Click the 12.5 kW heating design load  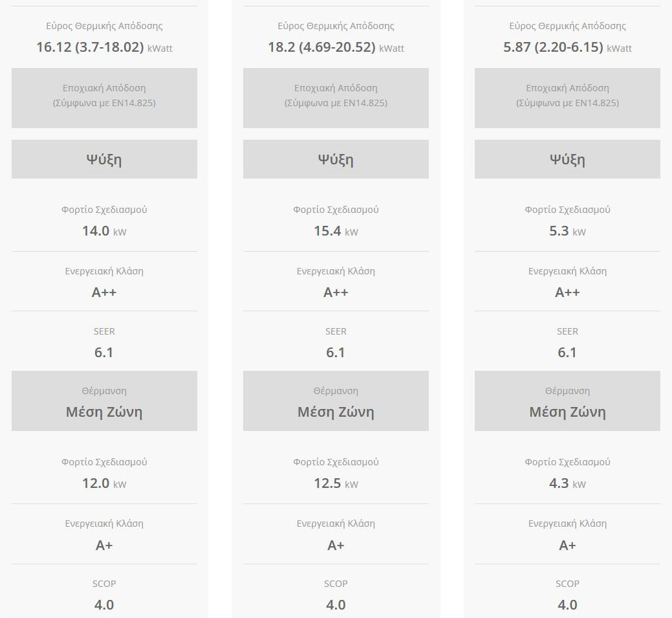(x=336, y=483)
